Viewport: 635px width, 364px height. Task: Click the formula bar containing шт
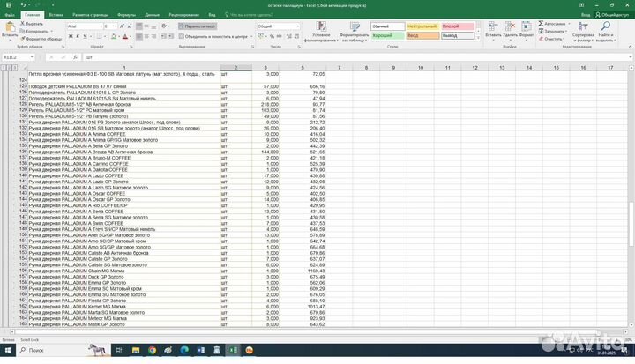tap(353, 56)
